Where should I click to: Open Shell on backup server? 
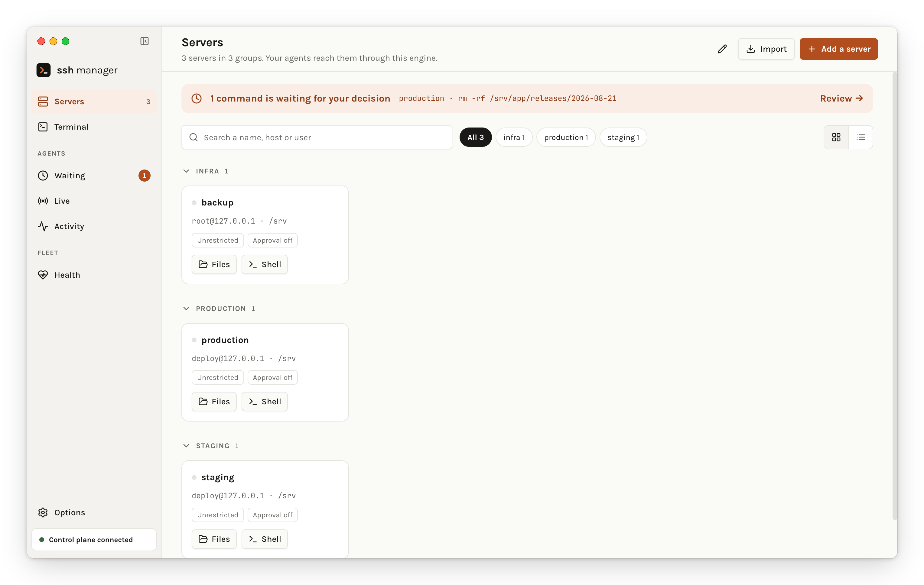[x=264, y=264]
